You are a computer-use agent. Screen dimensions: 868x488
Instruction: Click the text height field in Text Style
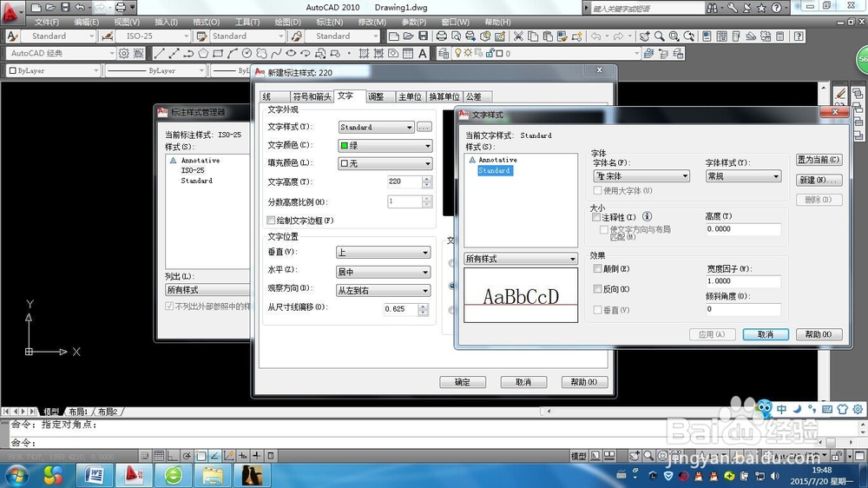pyautogui.click(x=743, y=229)
